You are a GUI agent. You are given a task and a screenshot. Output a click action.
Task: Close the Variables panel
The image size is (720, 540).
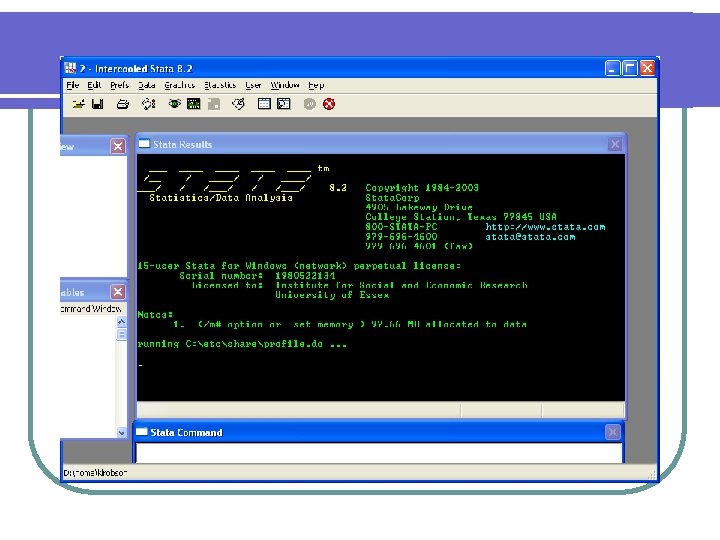tap(118, 292)
